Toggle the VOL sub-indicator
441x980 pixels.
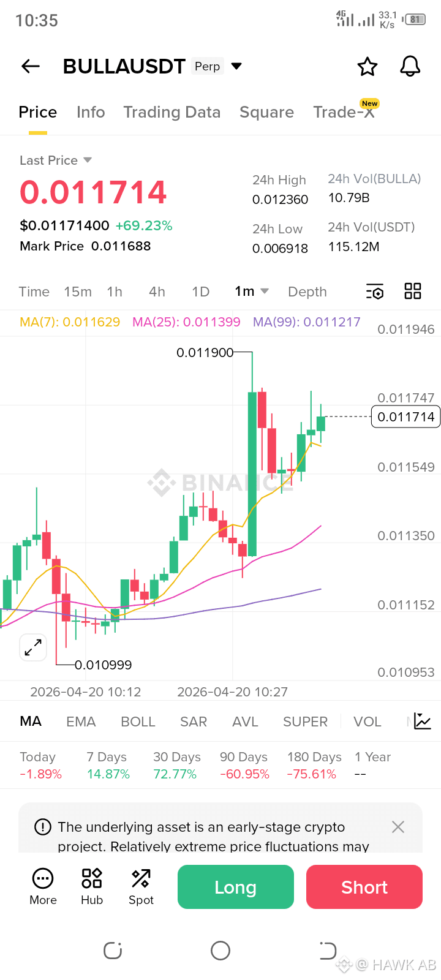pos(367,722)
